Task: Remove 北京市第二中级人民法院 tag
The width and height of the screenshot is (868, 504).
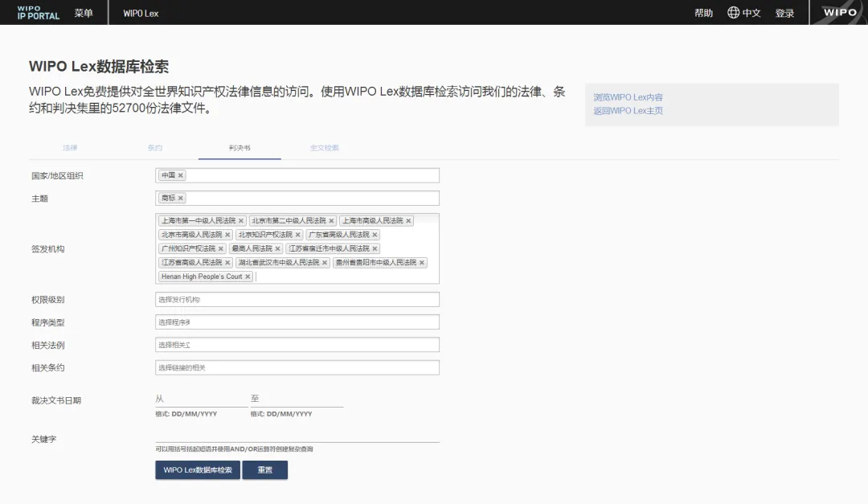Action: 332,221
